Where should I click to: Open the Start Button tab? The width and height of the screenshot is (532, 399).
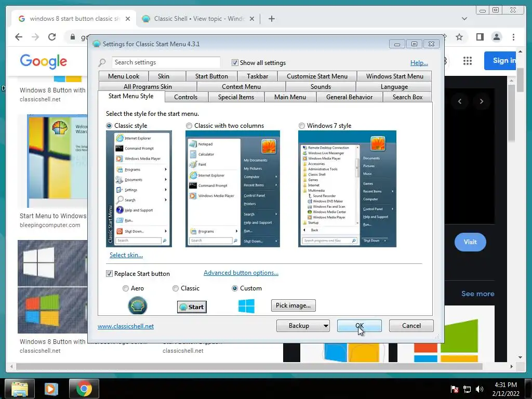(x=211, y=76)
